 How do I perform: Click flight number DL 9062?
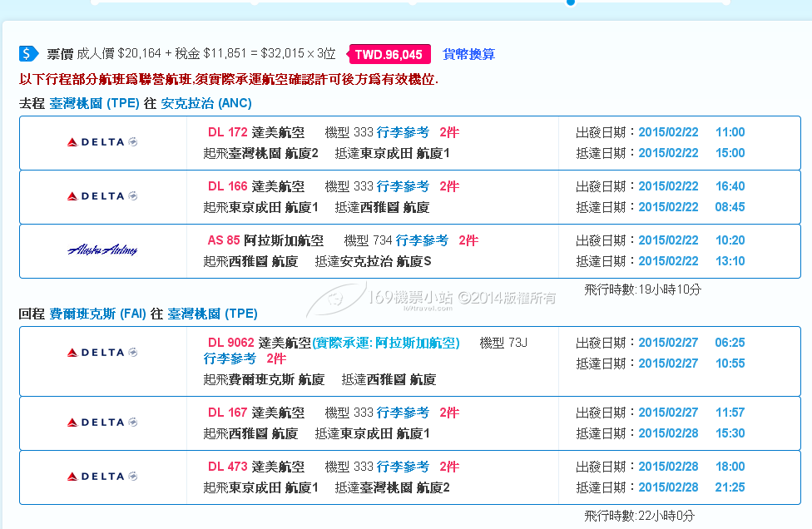(x=231, y=343)
